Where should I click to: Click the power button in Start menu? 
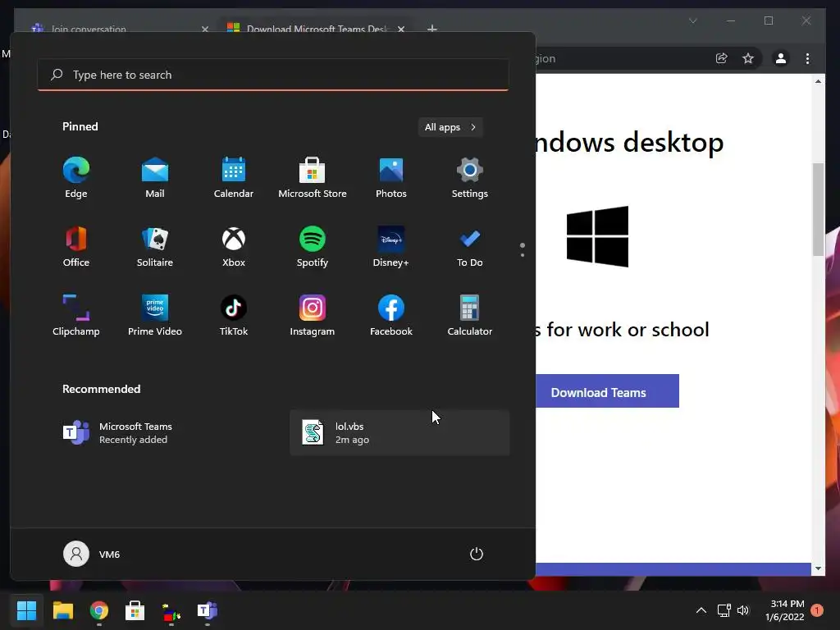[x=477, y=554]
